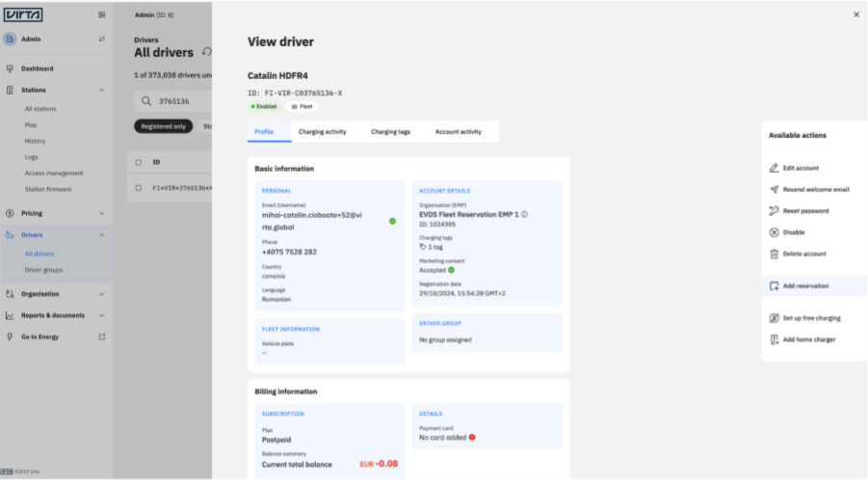The image size is (868, 480).
Task: Click Resend welcome email action
Action: tap(816, 189)
